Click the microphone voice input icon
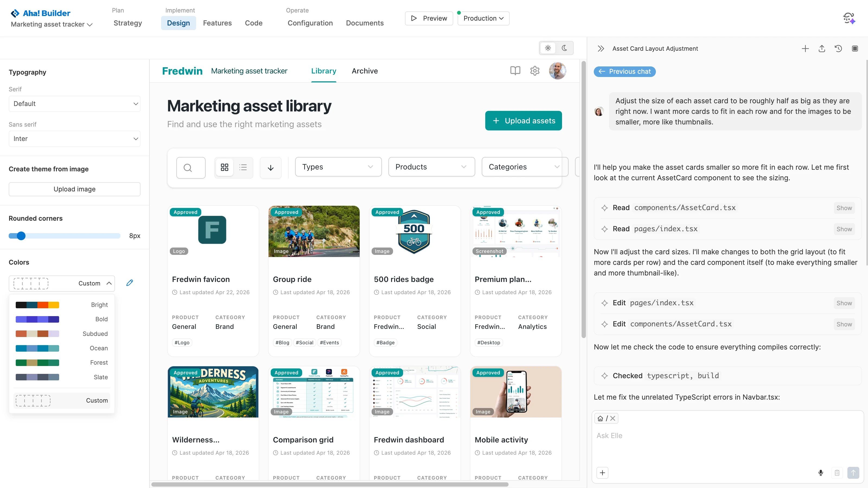Image resolution: width=868 pixels, height=488 pixels. click(x=821, y=473)
